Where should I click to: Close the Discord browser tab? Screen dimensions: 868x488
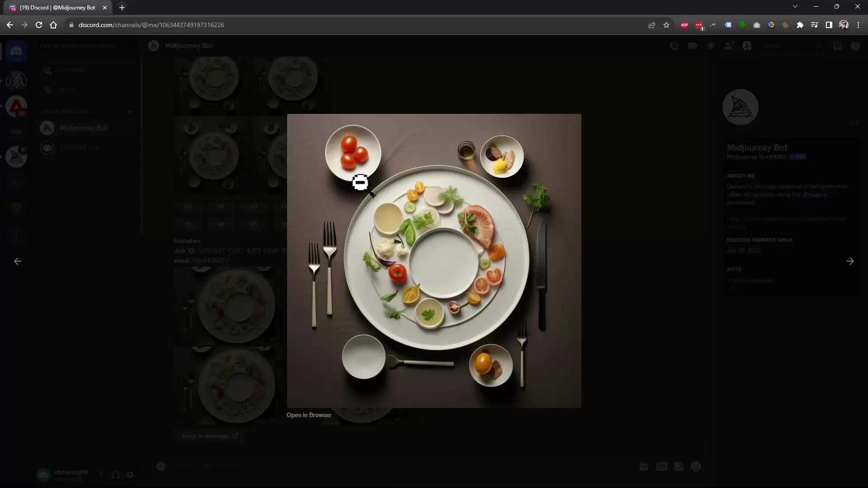pyautogui.click(x=105, y=8)
